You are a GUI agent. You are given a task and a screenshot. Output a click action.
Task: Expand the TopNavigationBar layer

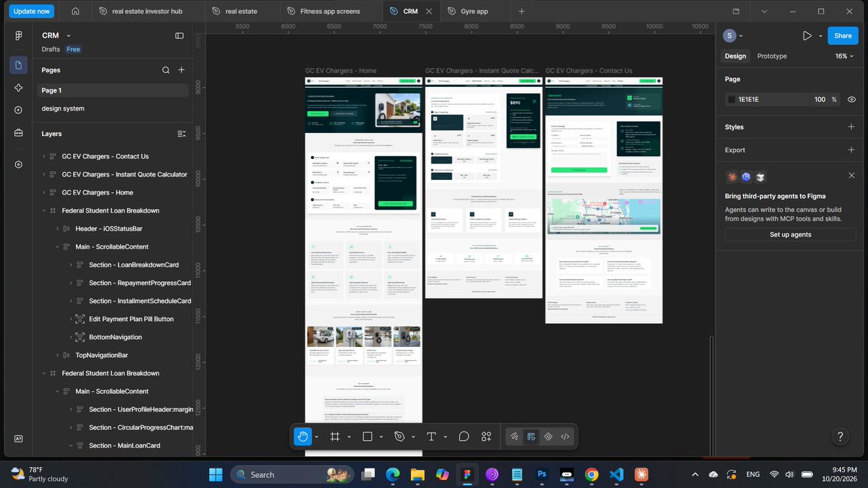point(58,355)
